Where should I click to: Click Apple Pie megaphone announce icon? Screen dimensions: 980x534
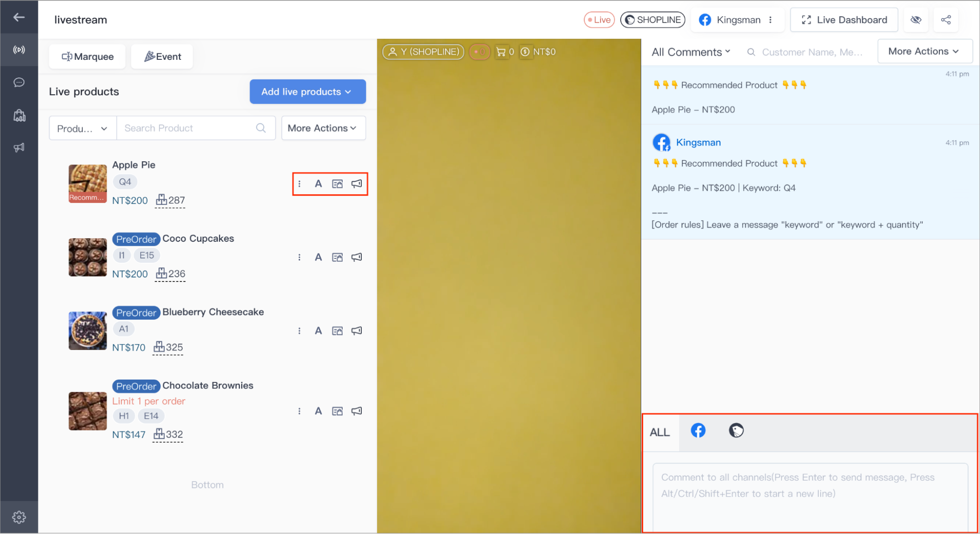(x=357, y=184)
